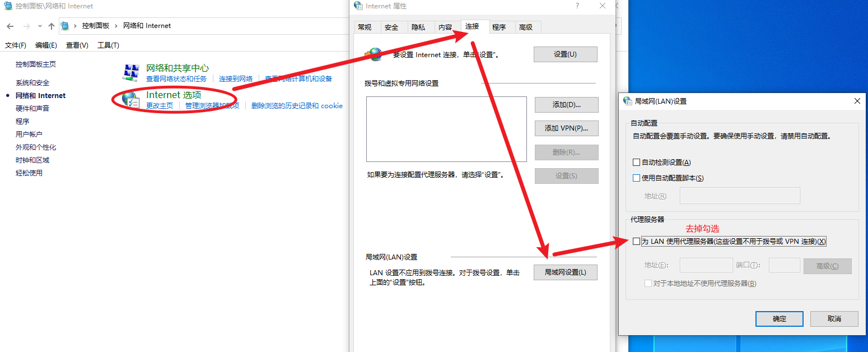Open 硬件和声音 category
Viewport: 868px width, 352px height.
[x=32, y=109]
